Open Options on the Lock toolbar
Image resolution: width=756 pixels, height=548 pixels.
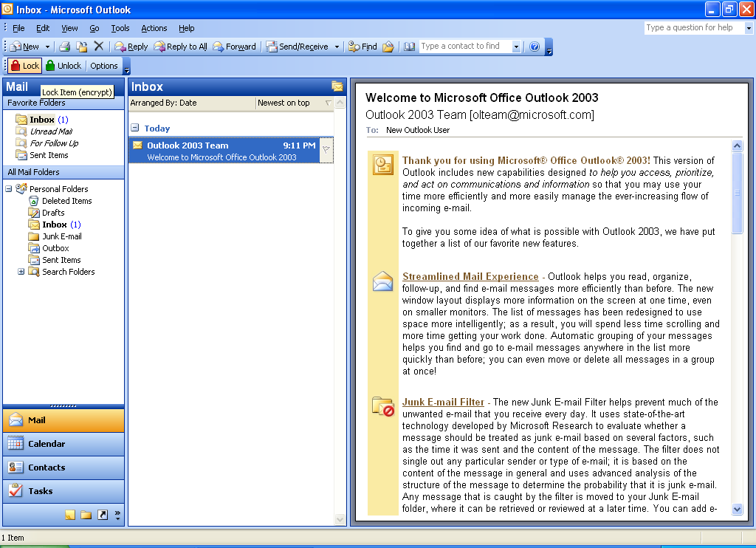tap(103, 66)
